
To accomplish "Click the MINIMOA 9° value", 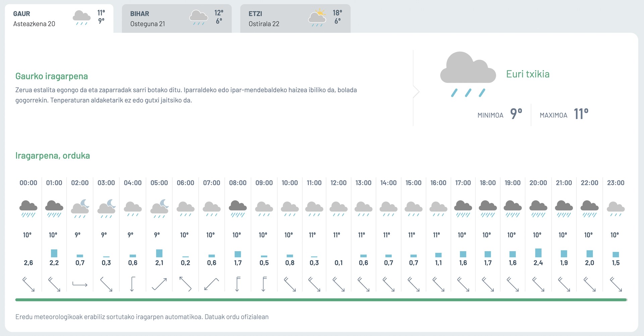I will (516, 114).
